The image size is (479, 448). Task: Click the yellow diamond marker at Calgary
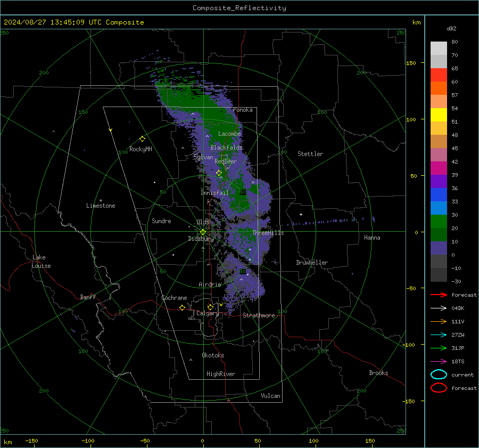pyautogui.click(x=210, y=307)
